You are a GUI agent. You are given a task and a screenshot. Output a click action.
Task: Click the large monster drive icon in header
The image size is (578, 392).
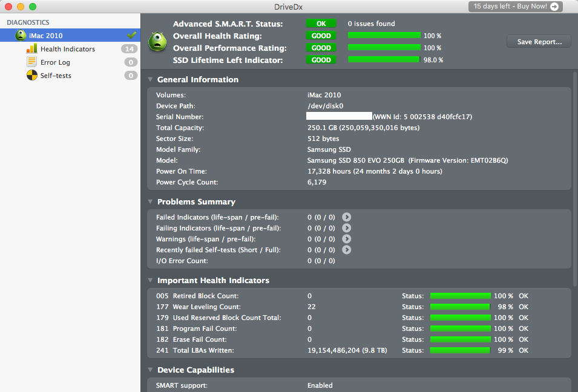(x=158, y=42)
